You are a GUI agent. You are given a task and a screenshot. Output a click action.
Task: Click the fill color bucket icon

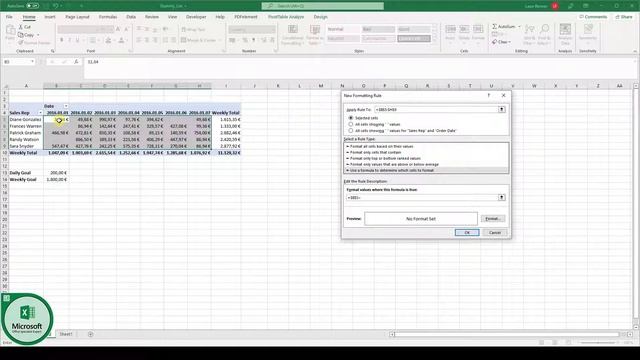108,40
